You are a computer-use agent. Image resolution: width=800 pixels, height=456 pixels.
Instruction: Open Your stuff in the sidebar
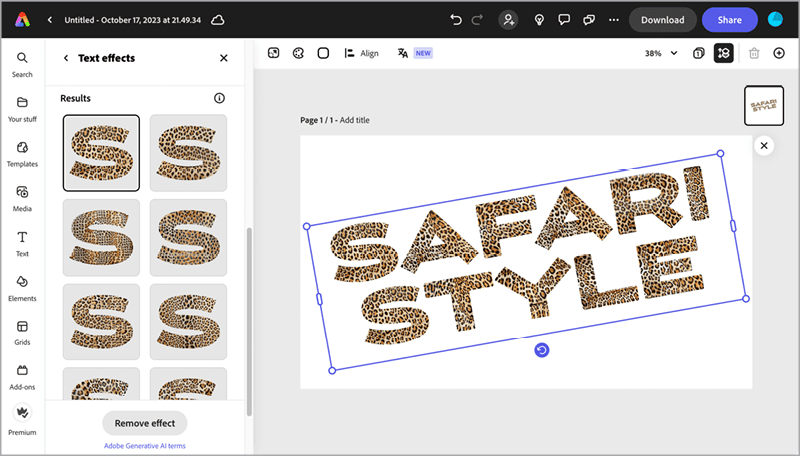22,110
